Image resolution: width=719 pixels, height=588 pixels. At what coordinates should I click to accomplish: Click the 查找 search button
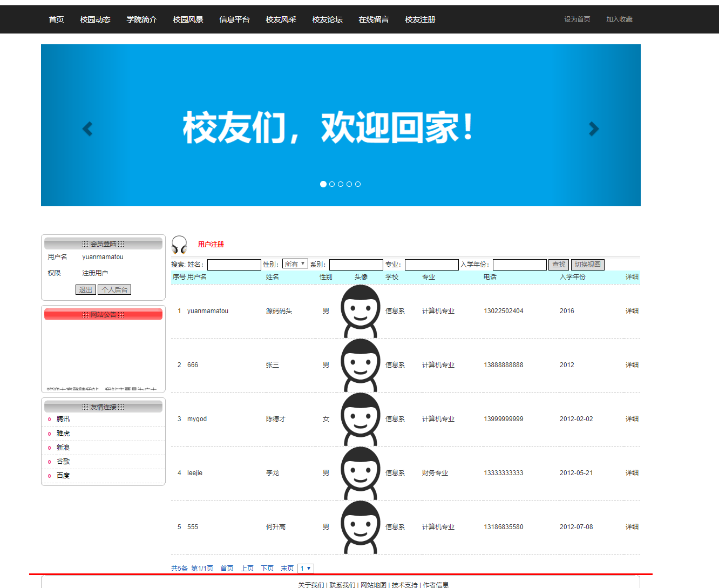click(559, 264)
